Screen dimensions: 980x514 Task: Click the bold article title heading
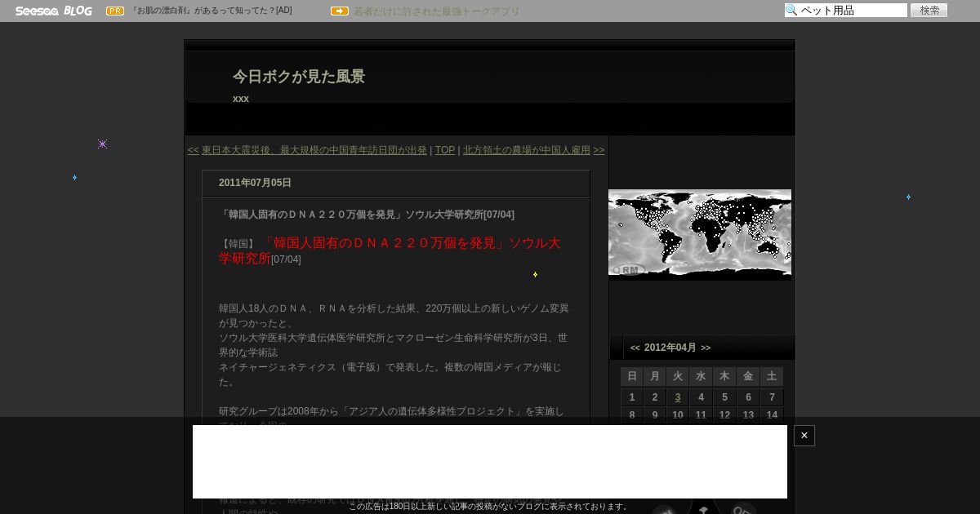(367, 215)
